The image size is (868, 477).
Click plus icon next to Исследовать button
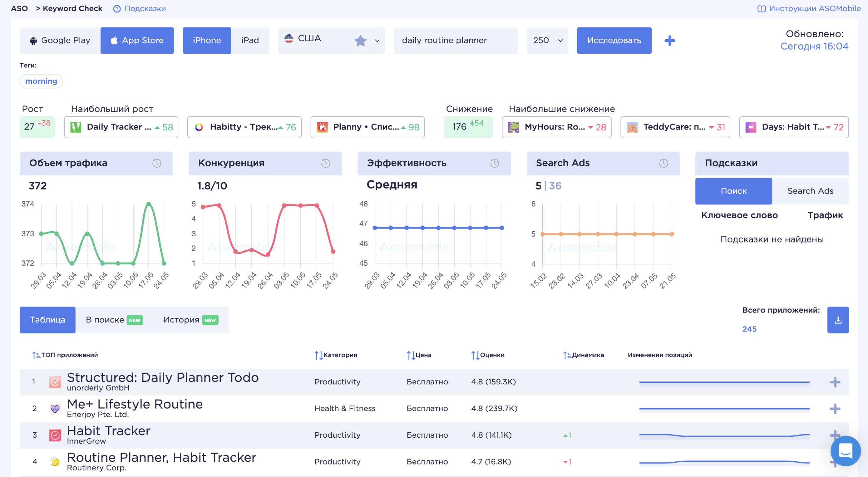click(x=670, y=41)
